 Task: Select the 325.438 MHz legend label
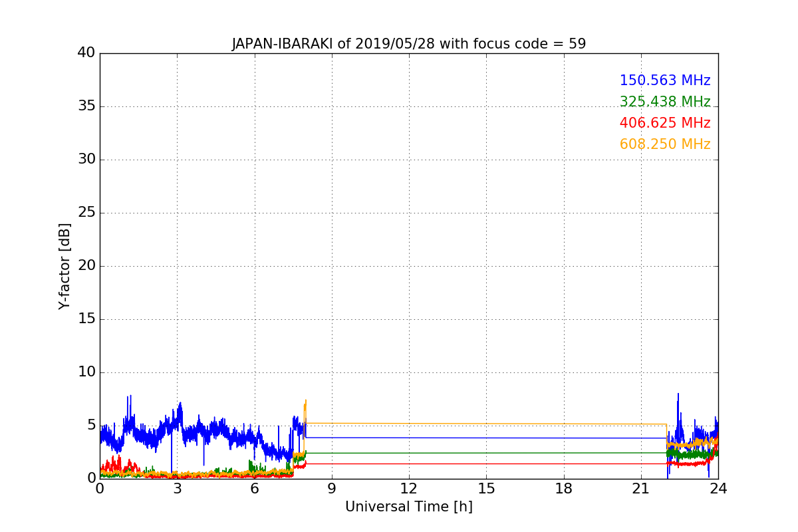tap(665, 102)
